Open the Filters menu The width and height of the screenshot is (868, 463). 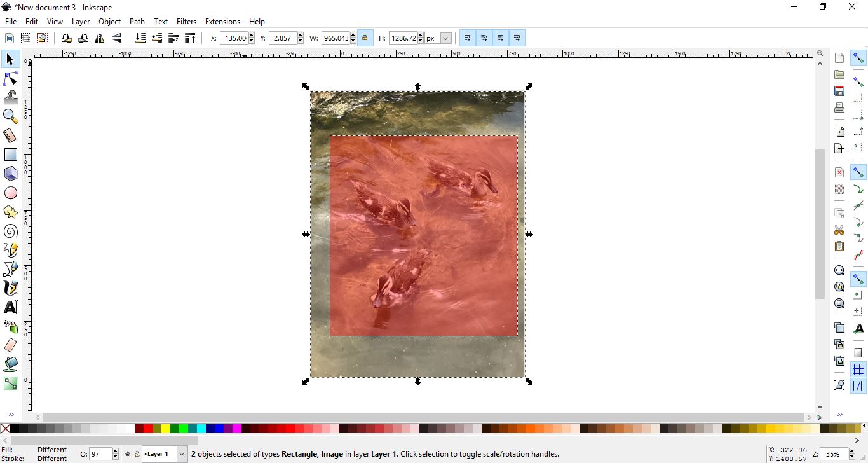[x=186, y=21]
